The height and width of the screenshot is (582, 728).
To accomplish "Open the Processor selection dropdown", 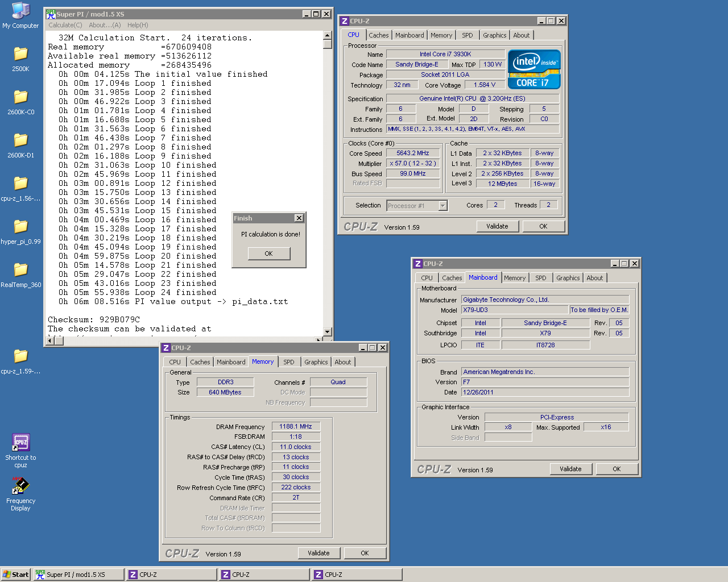I will tap(443, 206).
